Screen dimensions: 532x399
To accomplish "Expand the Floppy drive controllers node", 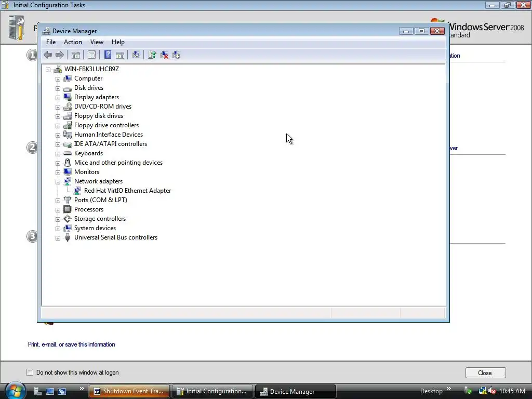I will coord(58,126).
